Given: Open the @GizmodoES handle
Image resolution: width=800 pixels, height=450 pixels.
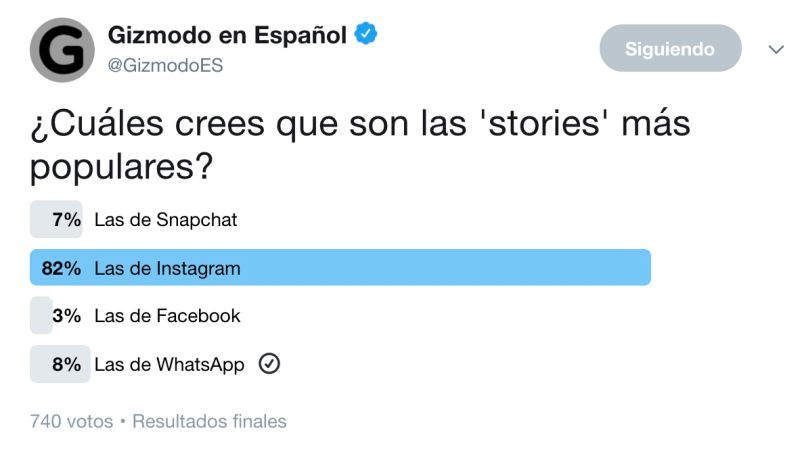Looking at the screenshot, I should pyautogui.click(x=165, y=65).
